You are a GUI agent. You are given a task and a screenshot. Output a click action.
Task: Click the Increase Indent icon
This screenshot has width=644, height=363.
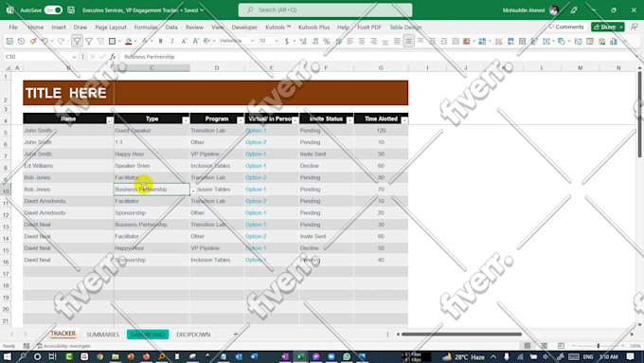click(x=444, y=41)
